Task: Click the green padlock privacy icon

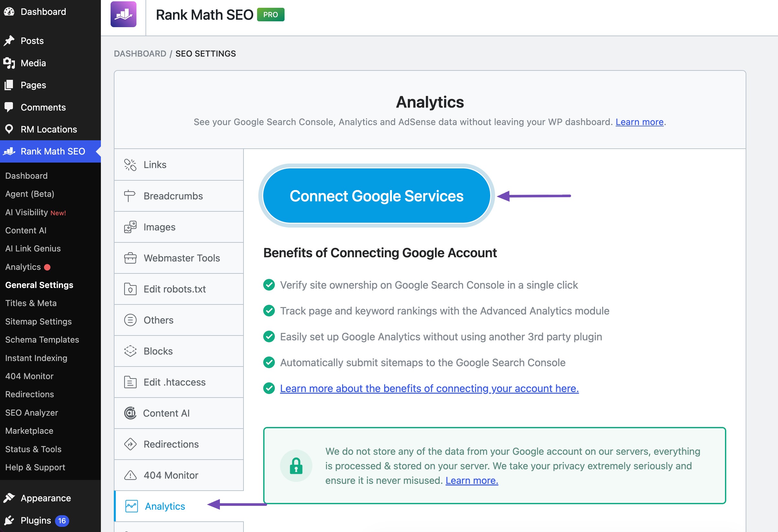Action: click(296, 466)
